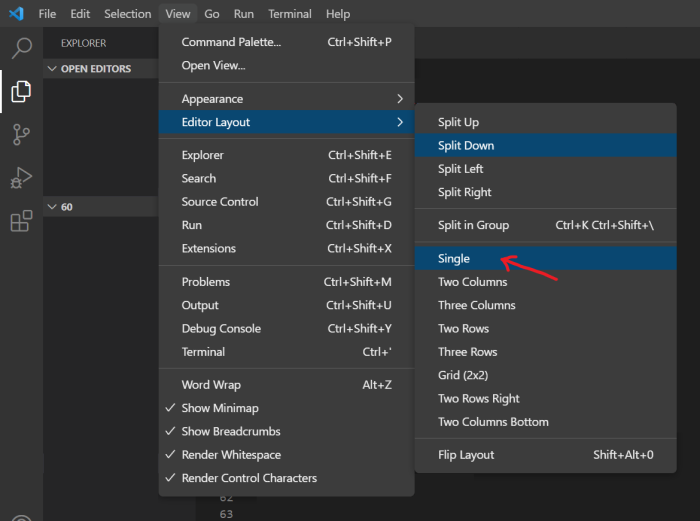
Task: Select Explorer in the View menu
Action: click(x=287, y=155)
